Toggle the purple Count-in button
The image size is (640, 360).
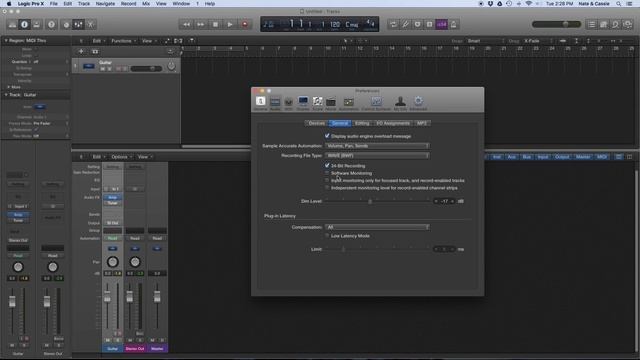(442, 24)
